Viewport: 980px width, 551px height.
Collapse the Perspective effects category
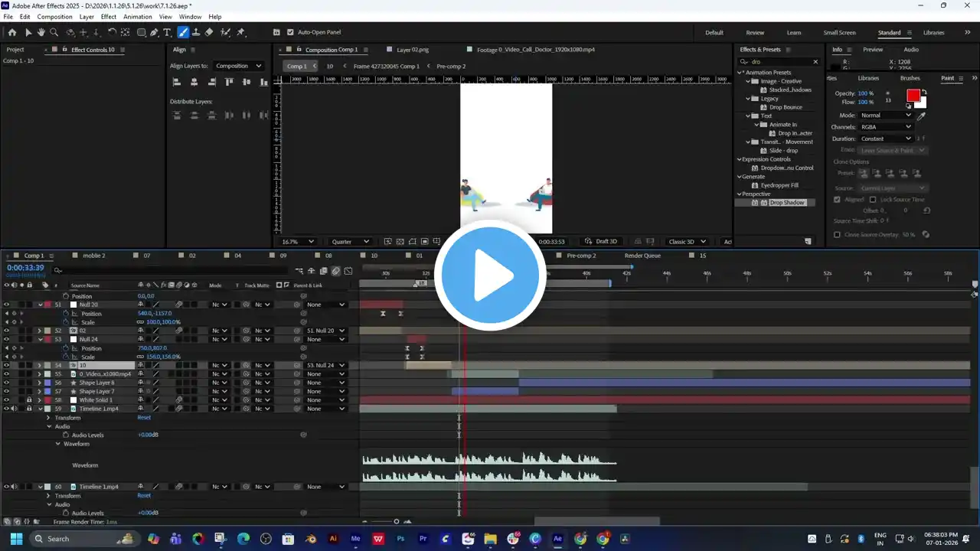tap(740, 194)
